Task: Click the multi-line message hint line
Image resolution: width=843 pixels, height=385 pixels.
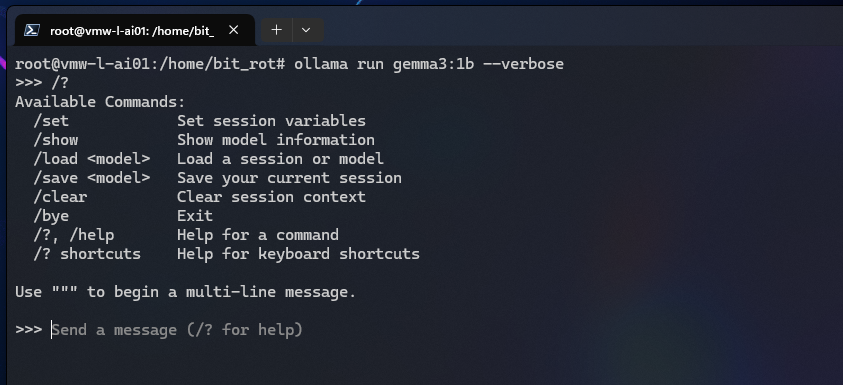Action: tap(185, 292)
